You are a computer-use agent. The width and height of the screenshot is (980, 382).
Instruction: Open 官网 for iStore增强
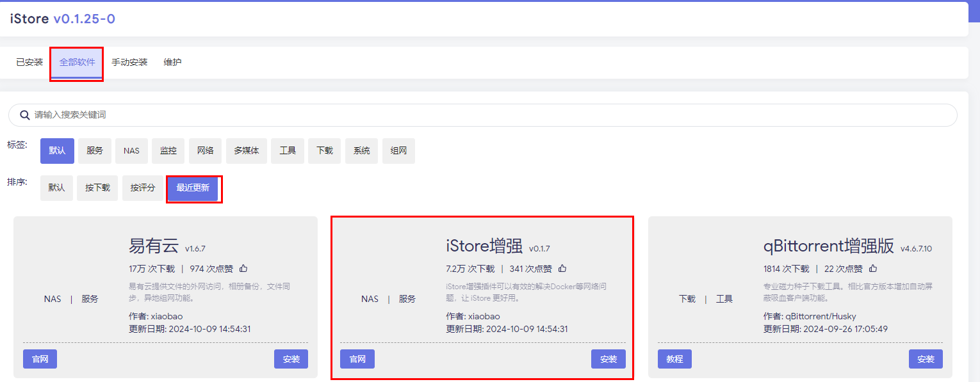tap(357, 359)
